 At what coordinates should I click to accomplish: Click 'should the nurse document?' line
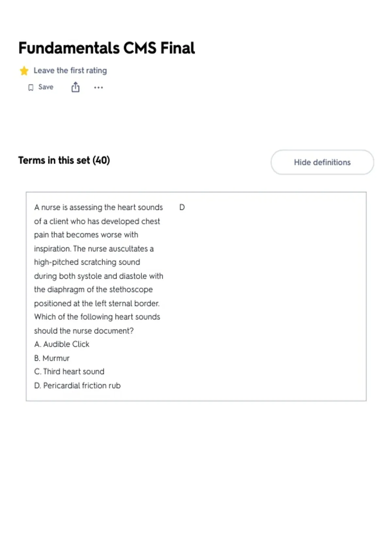pos(84,331)
